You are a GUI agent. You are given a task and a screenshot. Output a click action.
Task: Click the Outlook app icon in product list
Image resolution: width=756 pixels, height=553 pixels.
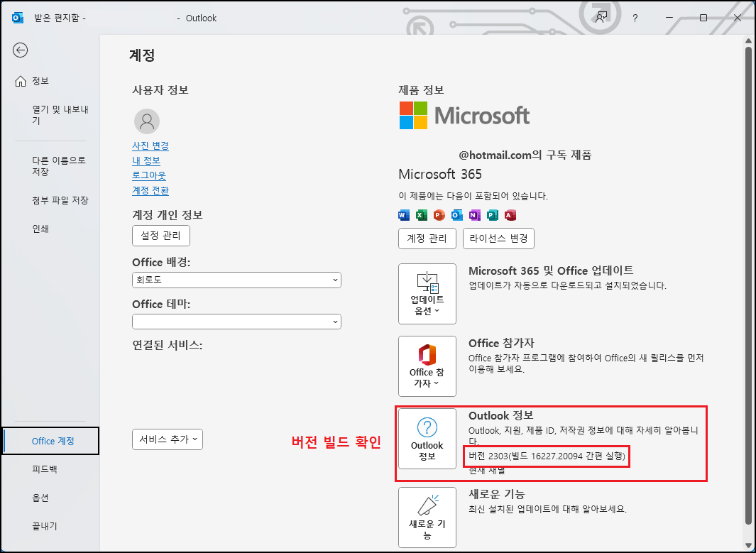pyautogui.click(x=456, y=215)
